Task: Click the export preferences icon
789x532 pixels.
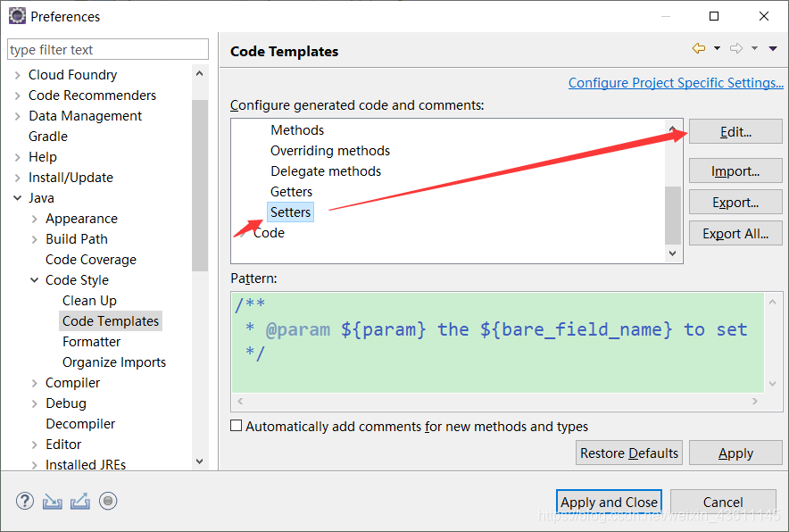Action: tap(80, 501)
